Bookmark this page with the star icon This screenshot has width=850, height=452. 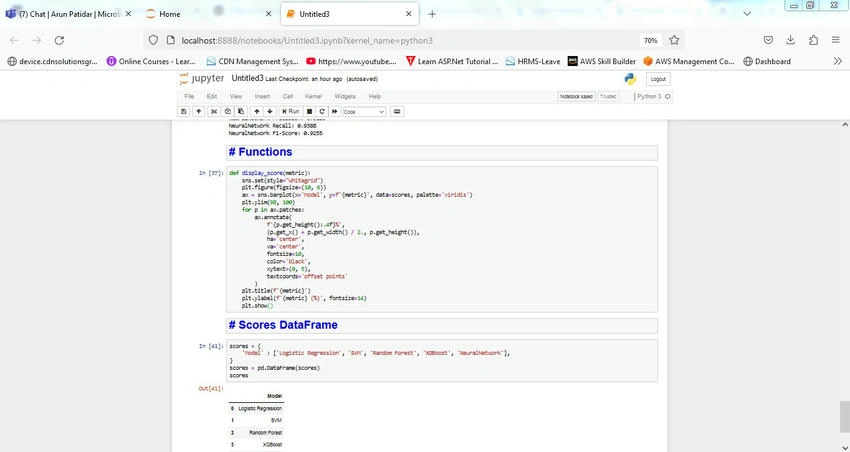click(x=674, y=40)
